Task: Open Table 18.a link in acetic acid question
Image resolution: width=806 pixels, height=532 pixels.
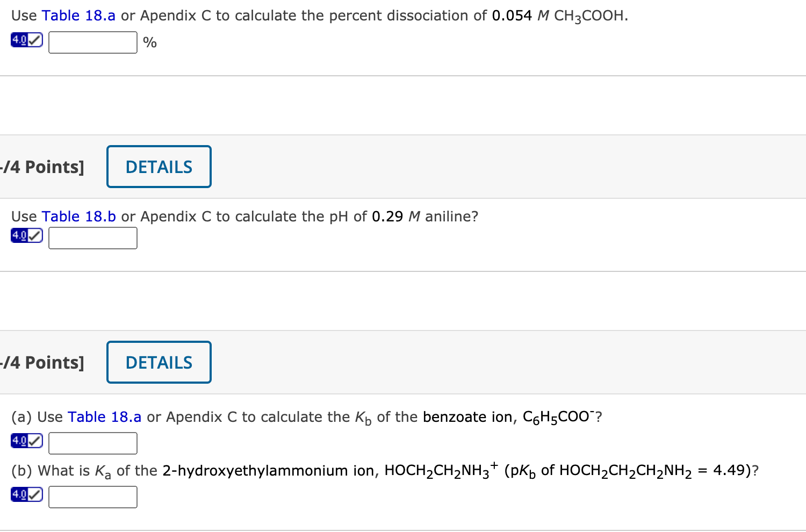Action: click(x=78, y=16)
